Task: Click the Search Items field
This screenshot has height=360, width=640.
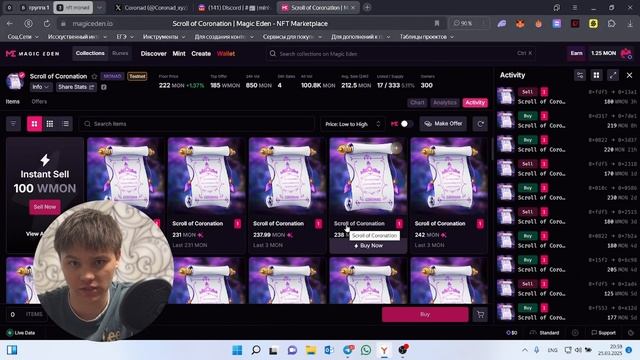Action: tap(197, 124)
